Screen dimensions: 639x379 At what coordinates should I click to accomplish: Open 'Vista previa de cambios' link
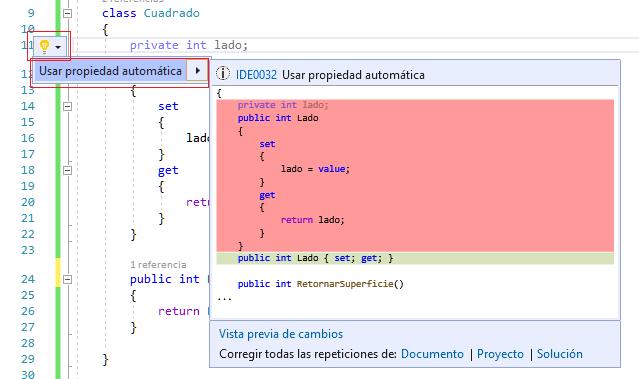[x=281, y=334]
